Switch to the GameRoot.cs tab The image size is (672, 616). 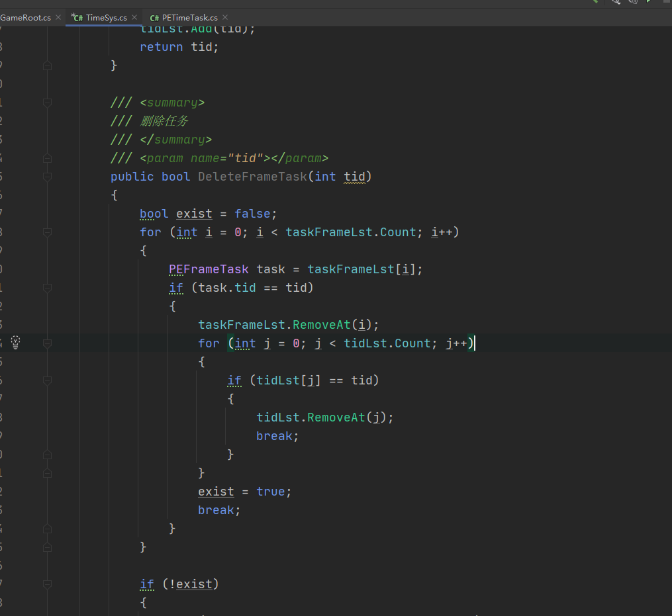pos(25,18)
